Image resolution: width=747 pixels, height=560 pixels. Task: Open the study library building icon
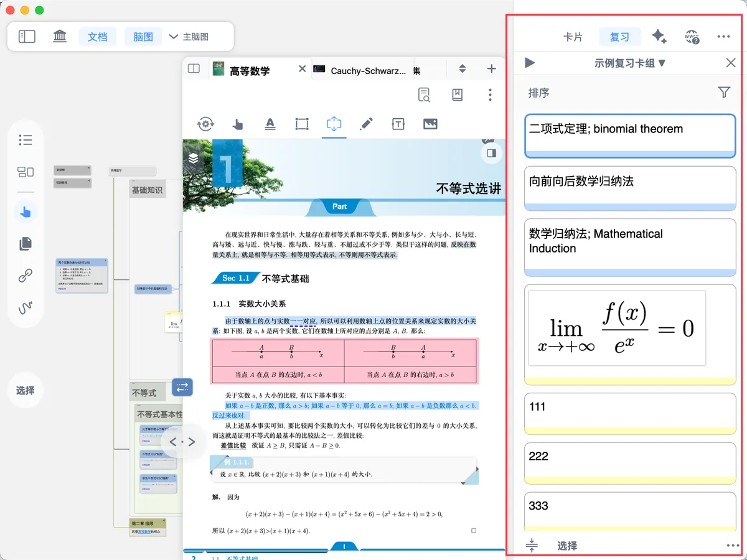coord(60,37)
